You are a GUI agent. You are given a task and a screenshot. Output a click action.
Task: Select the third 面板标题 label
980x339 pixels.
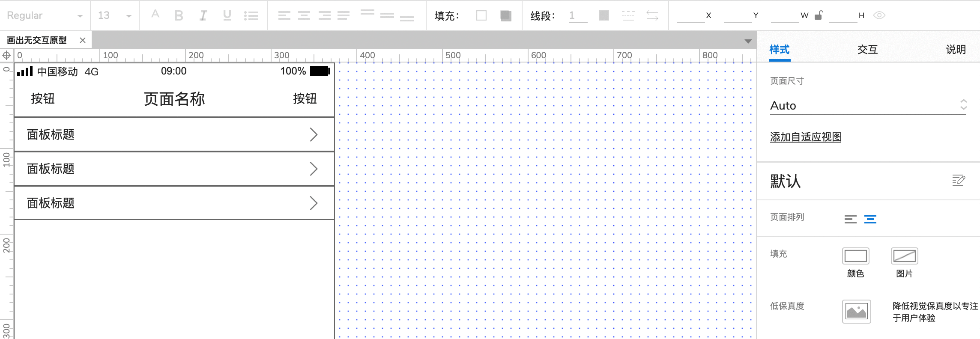[x=51, y=203]
